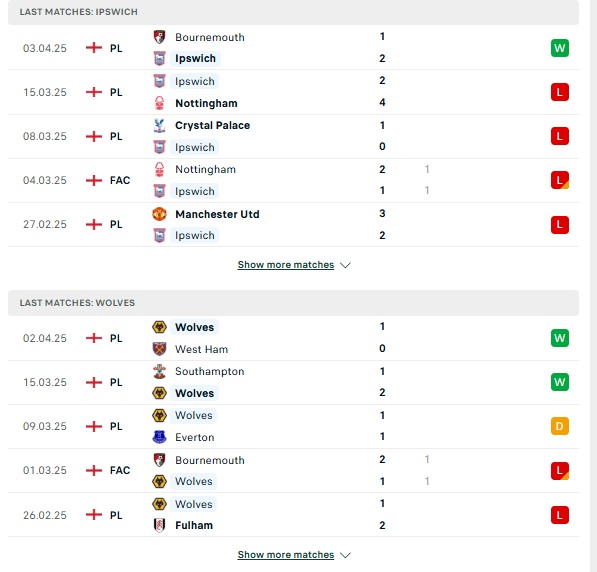The height and width of the screenshot is (572, 597).
Task: Click the Nottingham crest in the 15.03.25 match
Action: tap(159, 103)
